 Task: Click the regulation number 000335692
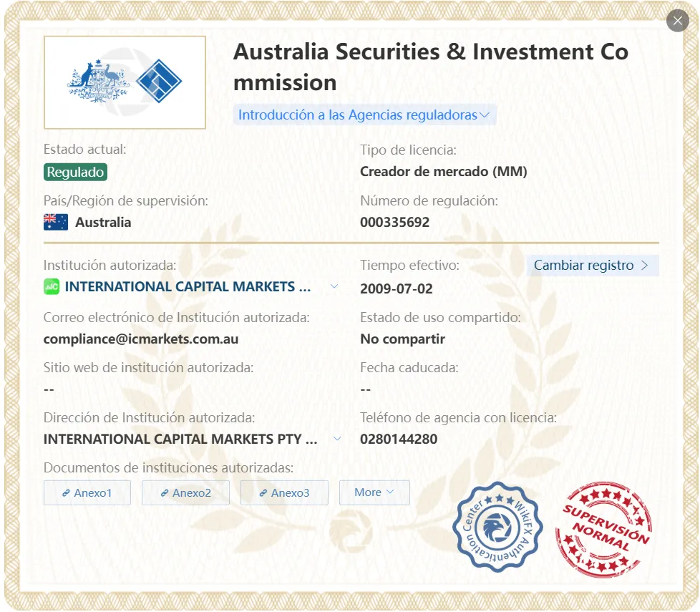click(x=394, y=223)
